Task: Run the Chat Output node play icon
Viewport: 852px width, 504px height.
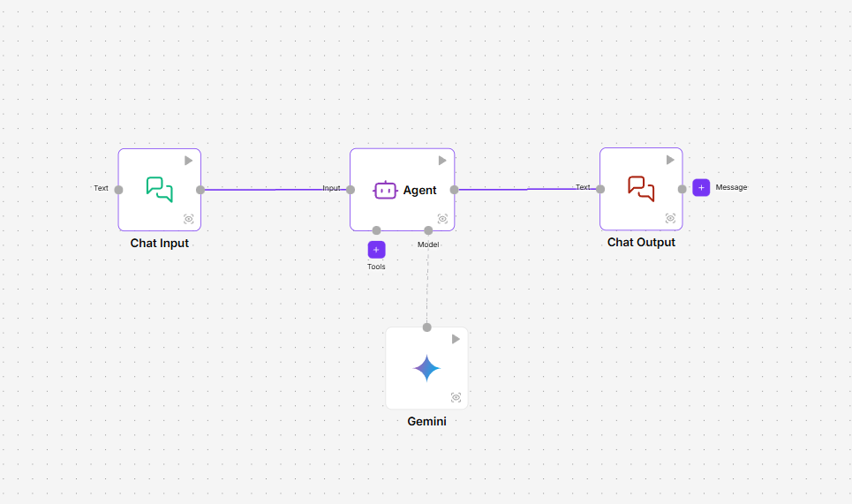Action: click(670, 160)
